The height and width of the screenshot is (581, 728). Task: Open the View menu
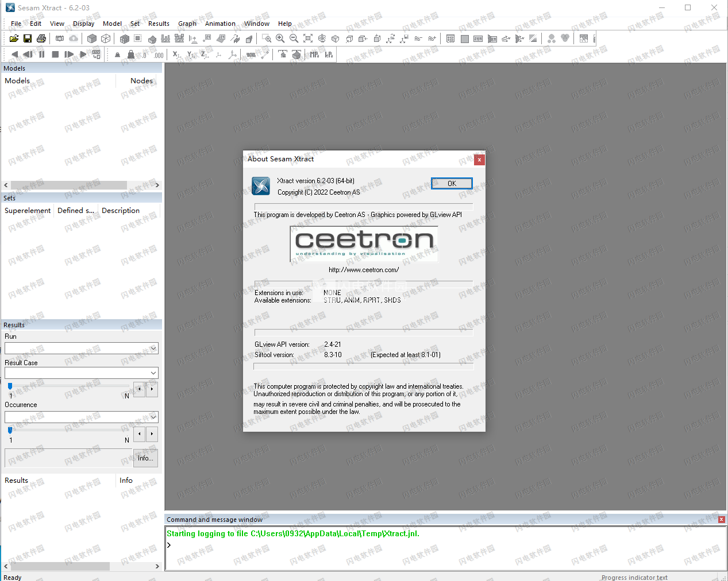click(x=57, y=24)
